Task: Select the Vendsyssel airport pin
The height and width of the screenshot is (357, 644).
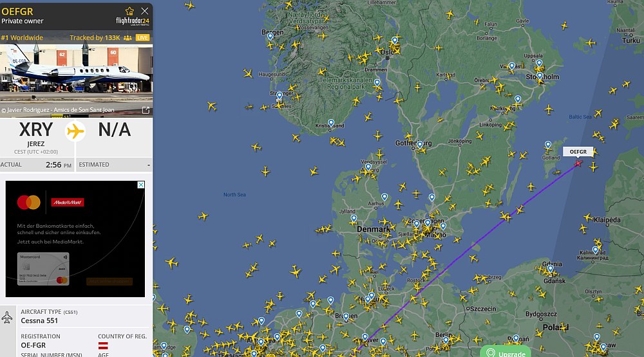Action: coord(368,167)
